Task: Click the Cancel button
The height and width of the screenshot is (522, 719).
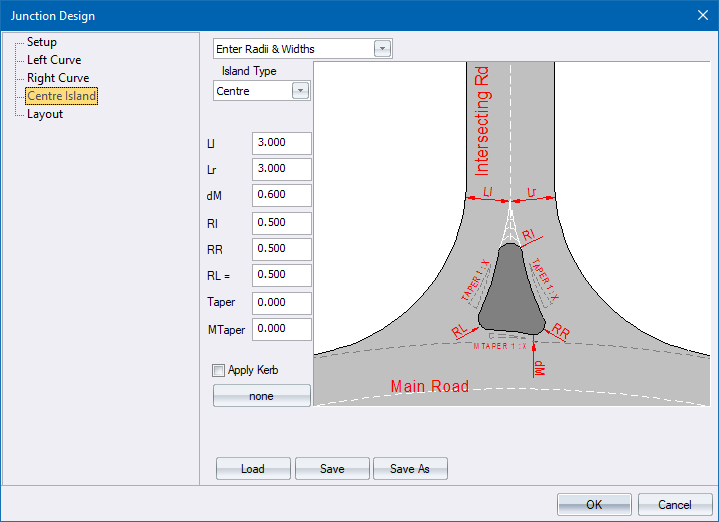Action: coord(675,505)
